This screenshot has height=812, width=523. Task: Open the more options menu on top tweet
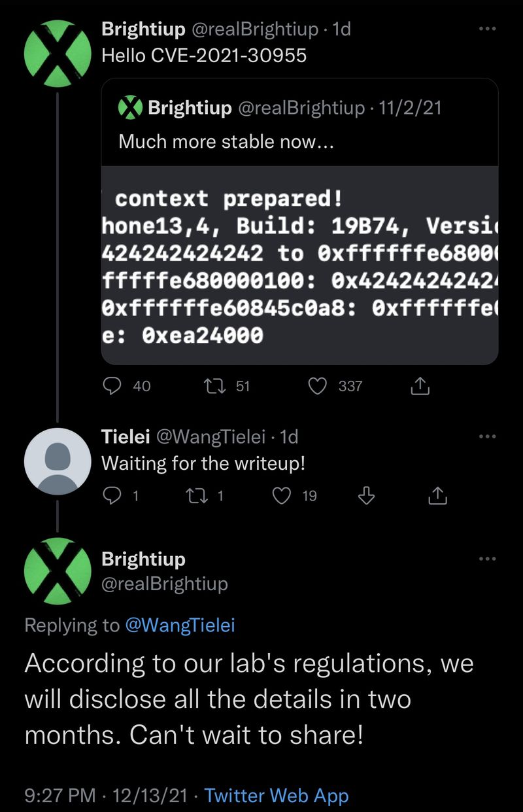[487, 29]
